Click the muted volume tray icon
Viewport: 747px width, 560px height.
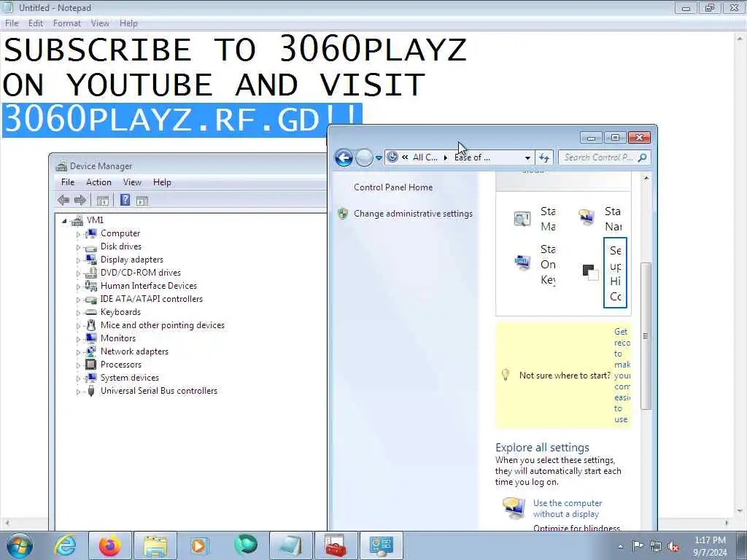tap(673, 546)
